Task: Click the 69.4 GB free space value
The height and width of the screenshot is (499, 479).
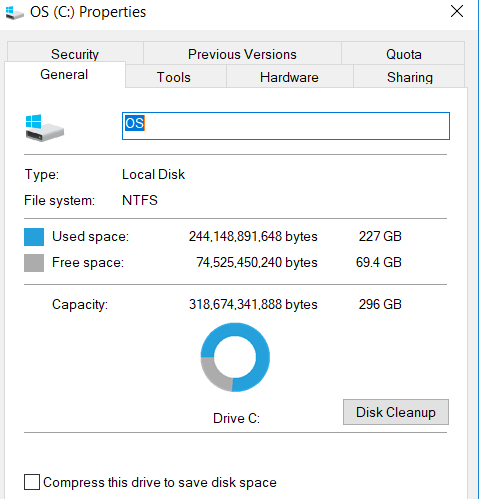Action: click(x=378, y=262)
